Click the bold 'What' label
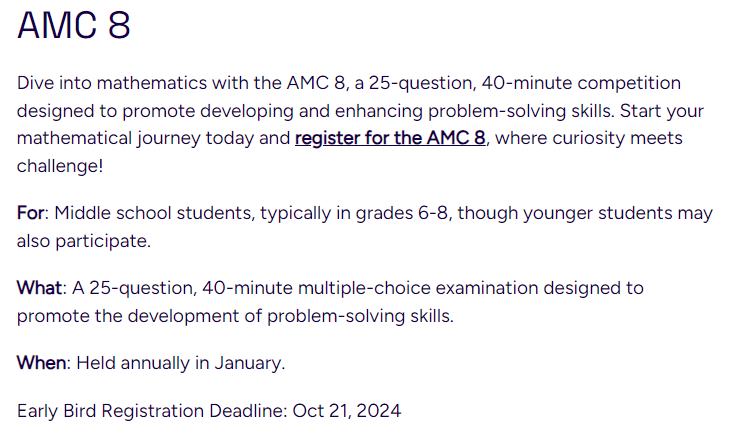Viewport: 754px width, 440px height. [x=39, y=288]
